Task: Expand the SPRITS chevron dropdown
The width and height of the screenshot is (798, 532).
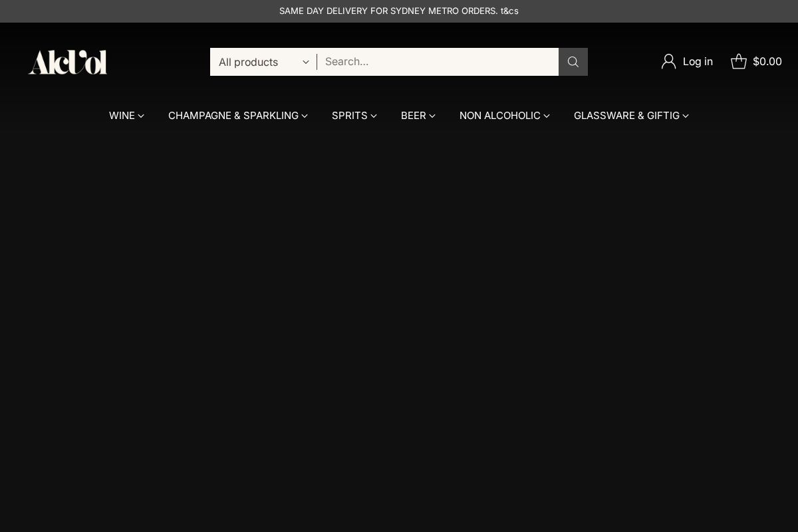Action: 374,116
